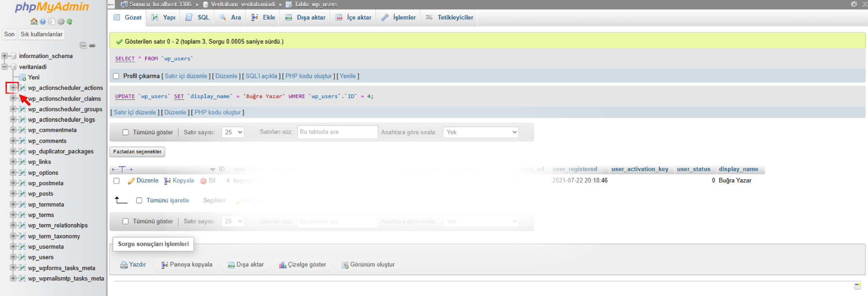Image resolution: width=868 pixels, height=296 pixels.
Task: Click link with main panel chain icon
Action: pyautogui.click(x=92, y=45)
